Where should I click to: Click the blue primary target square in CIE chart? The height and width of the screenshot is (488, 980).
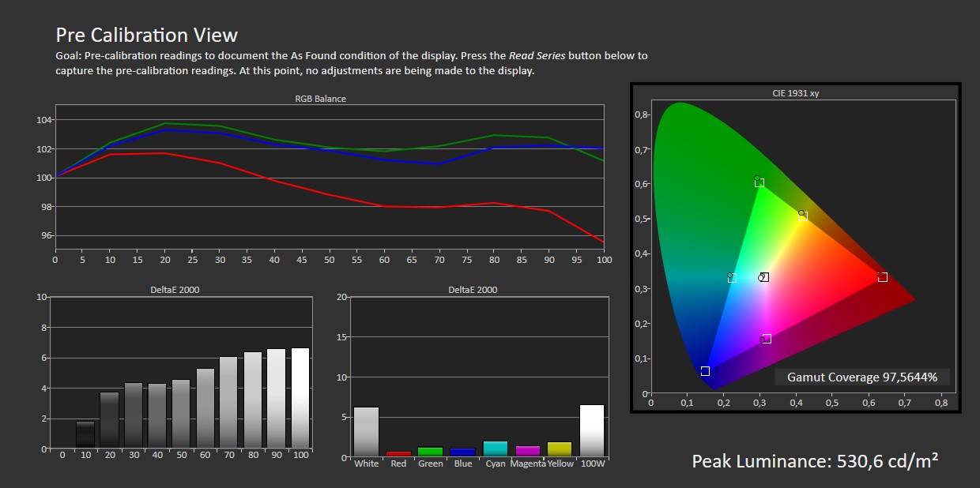[x=705, y=371]
